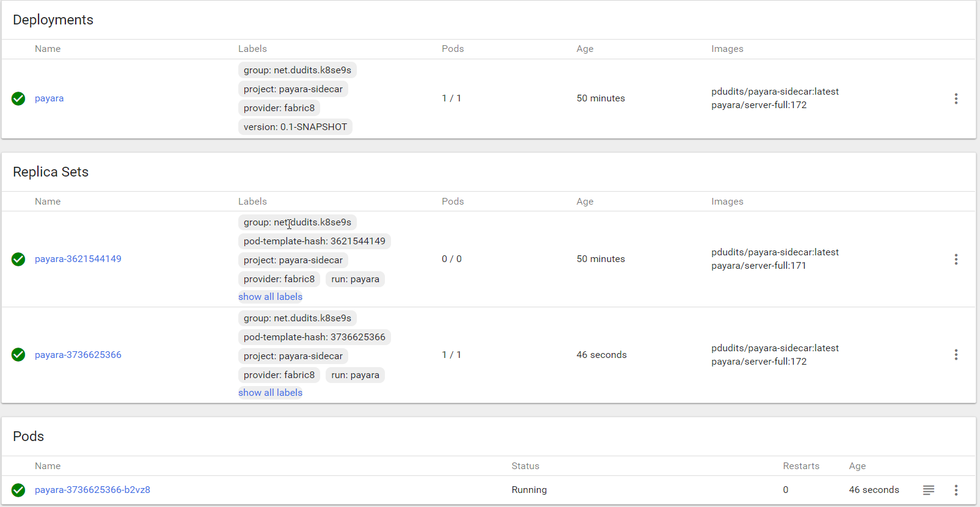980x507 pixels.
Task: Click run: payara chip of payara-3736625366
Action: coord(355,375)
